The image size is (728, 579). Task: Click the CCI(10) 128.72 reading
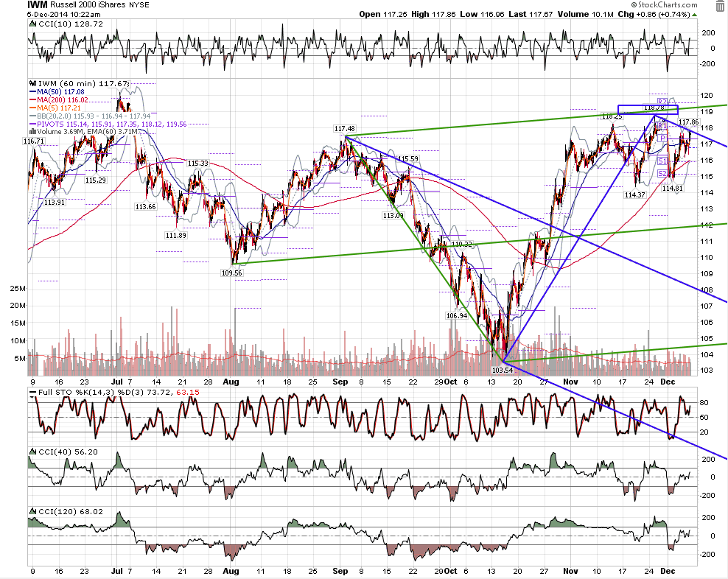point(71,24)
